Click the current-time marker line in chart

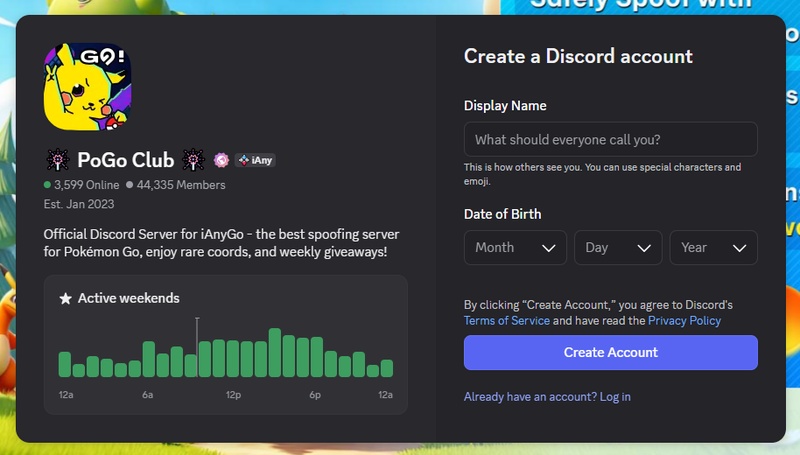(x=197, y=347)
